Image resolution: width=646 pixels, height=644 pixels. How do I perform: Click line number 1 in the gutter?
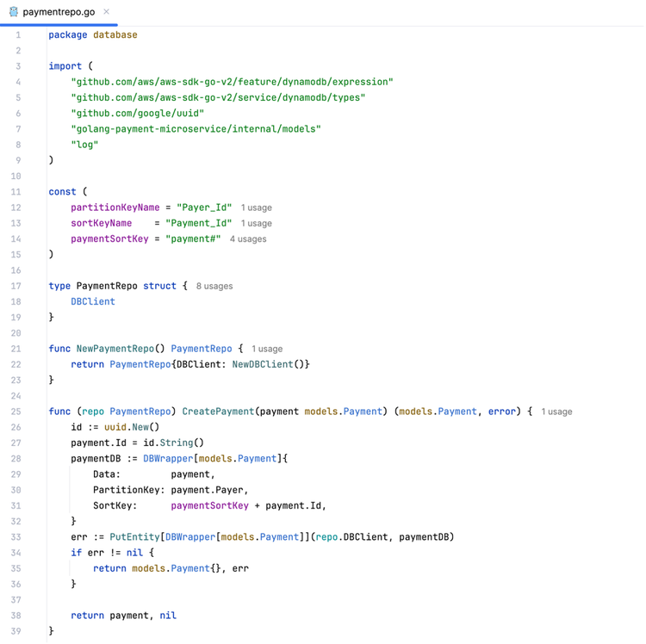pos(18,35)
